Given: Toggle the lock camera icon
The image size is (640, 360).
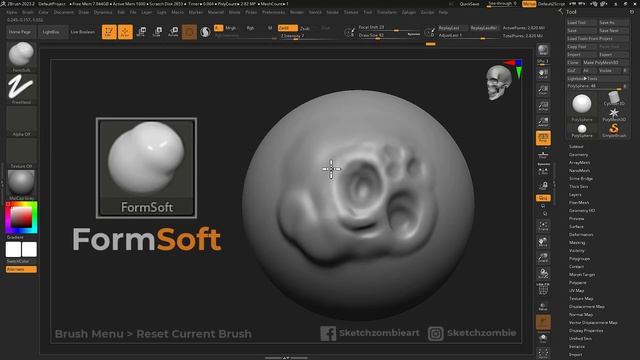Looking at the screenshot, I should tap(543, 186).
